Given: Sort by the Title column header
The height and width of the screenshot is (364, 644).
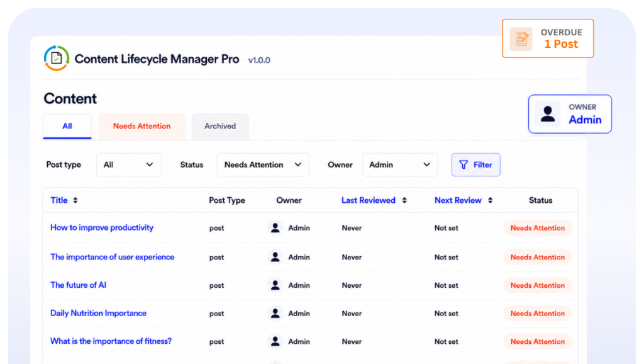Looking at the screenshot, I should pos(58,200).
